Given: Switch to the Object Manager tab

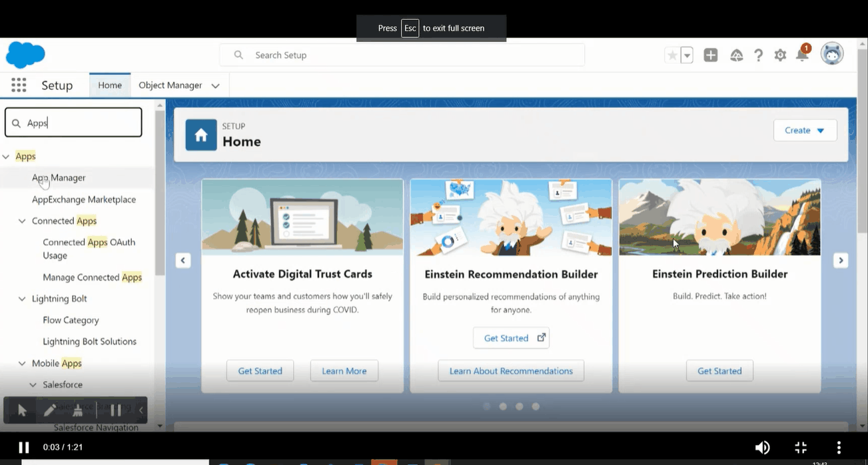Looking at the screenshot, I should point(170,85).
